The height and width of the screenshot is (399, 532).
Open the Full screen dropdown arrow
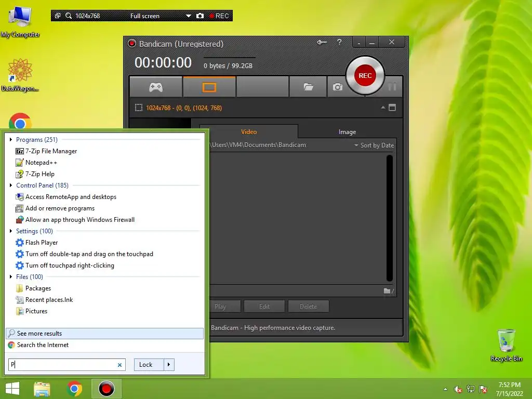(x=188, y=16)
